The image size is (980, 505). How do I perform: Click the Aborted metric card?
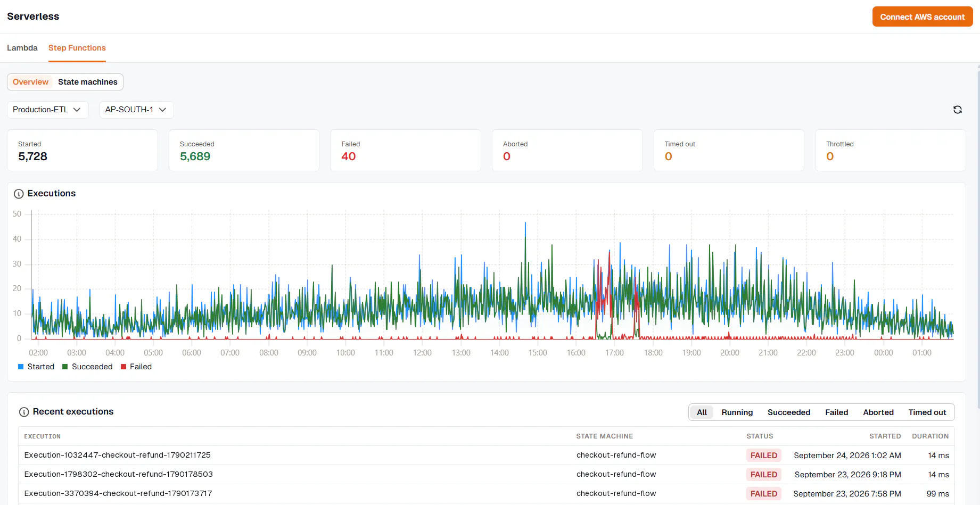(567, 151)
